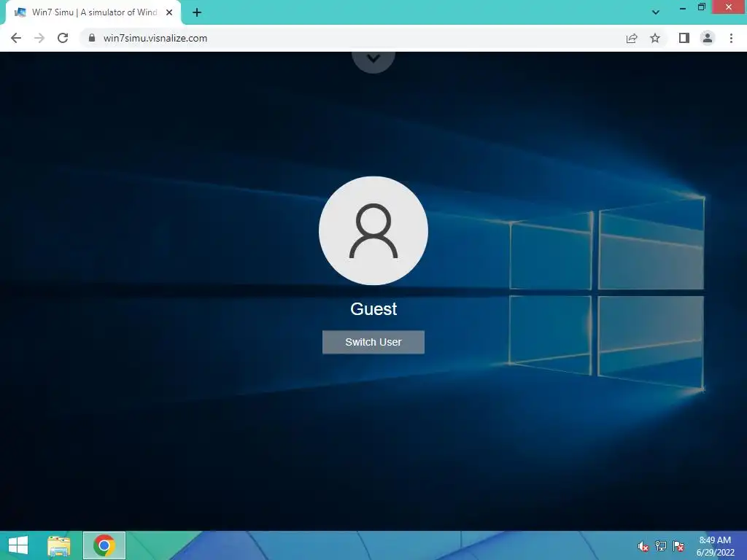747x560 pixels.
Task: Go back in browser history
Action: (x=16, y=38)
